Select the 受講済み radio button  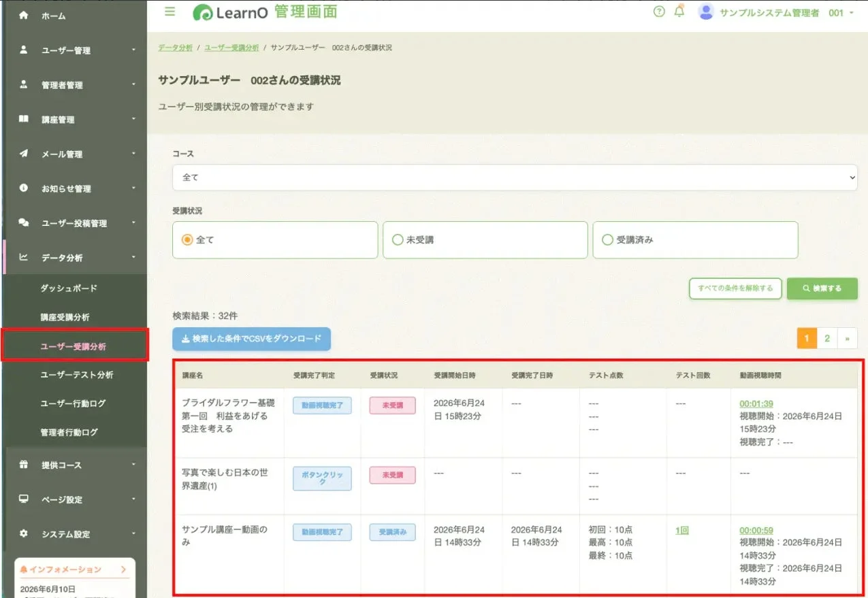(608, 239)
